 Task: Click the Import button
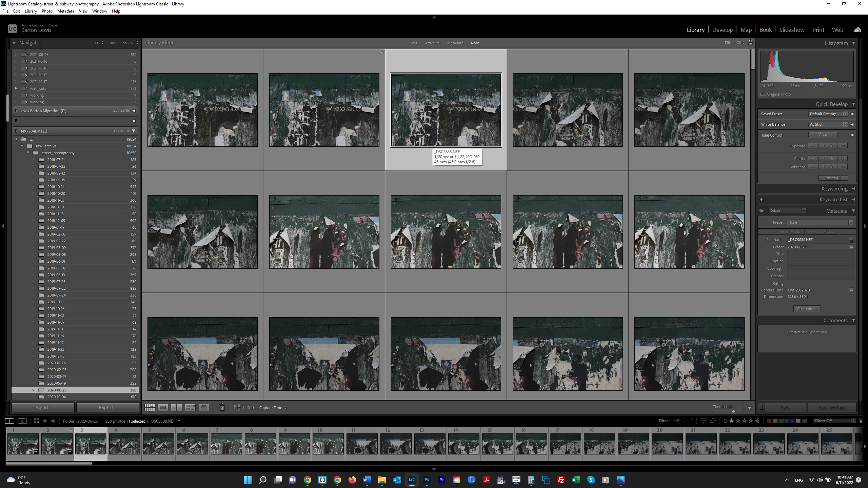43,408
